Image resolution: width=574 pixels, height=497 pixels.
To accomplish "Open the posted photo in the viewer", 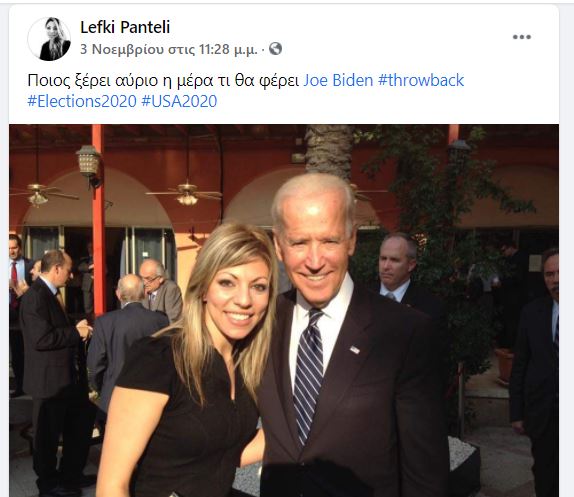I will 284,310.
